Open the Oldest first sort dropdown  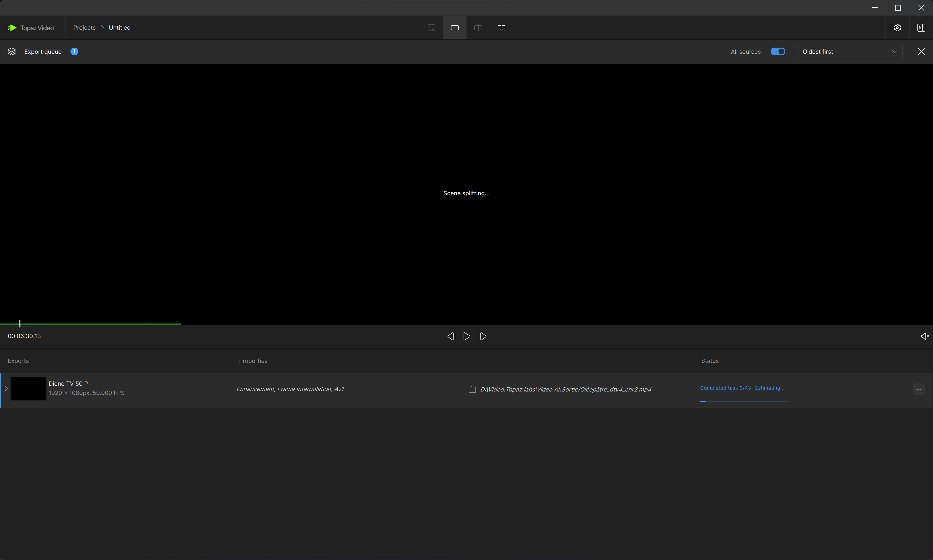pyautogui.click(x=849, y=52)
